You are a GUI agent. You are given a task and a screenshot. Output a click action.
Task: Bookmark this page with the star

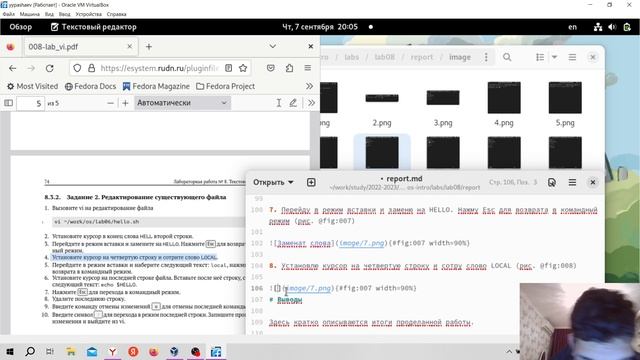click(x=243, y=68)
